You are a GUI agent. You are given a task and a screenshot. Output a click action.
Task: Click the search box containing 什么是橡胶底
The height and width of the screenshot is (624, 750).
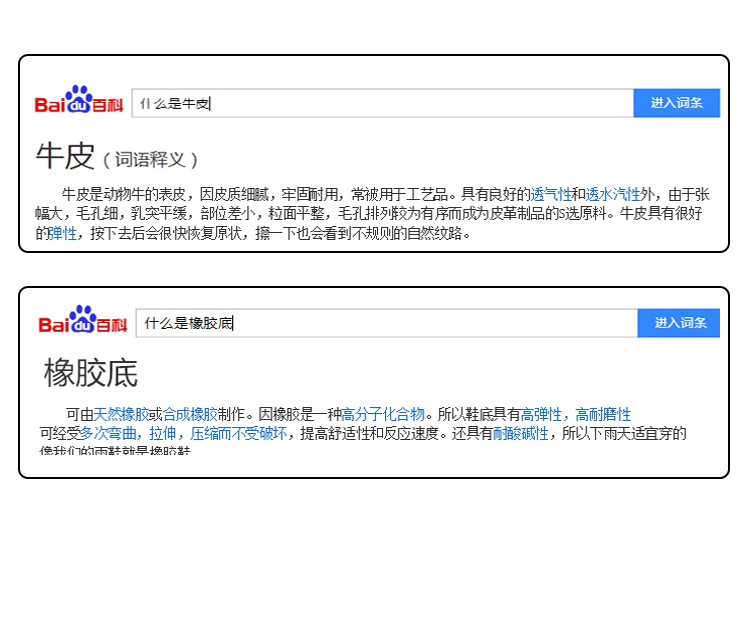point(386,323)
